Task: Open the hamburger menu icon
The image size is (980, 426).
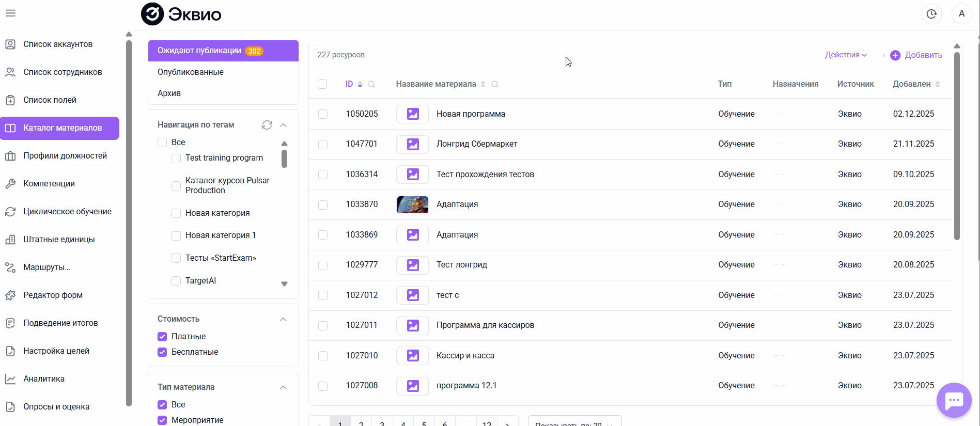Action: click(10, 13)
